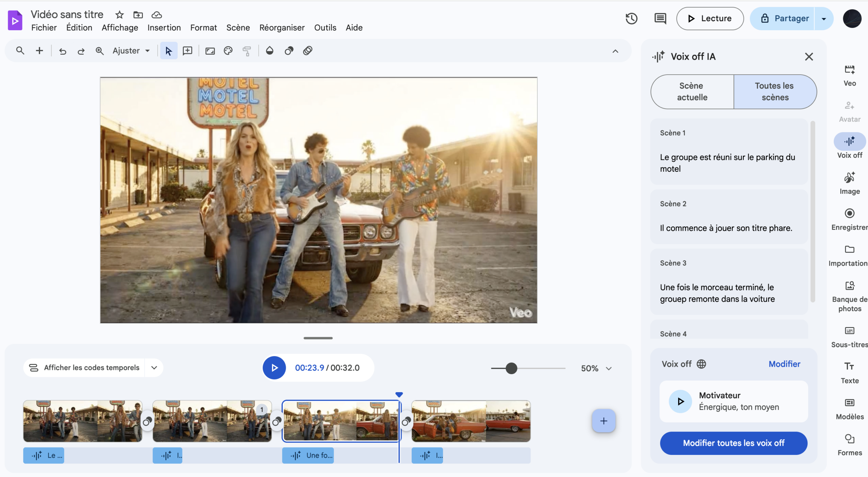The image size is (868, 477).
Task: Expand the Ajuster zoom dropdown
Action: point(131,51)
